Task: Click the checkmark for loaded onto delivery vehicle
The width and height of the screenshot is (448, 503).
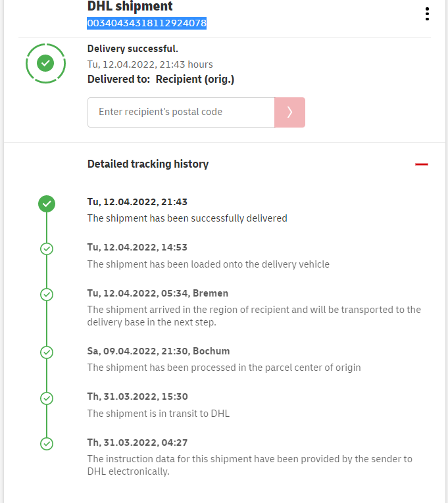Action: (47, 249)
